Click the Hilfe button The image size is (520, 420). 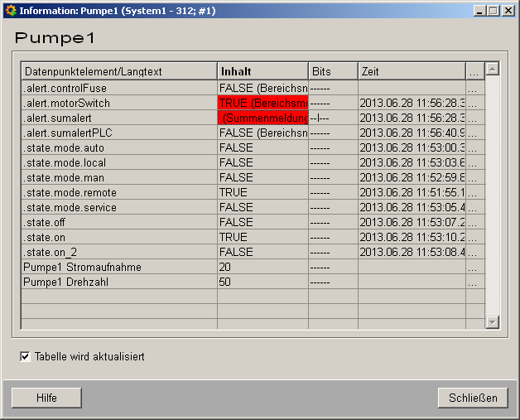(46, 398)
